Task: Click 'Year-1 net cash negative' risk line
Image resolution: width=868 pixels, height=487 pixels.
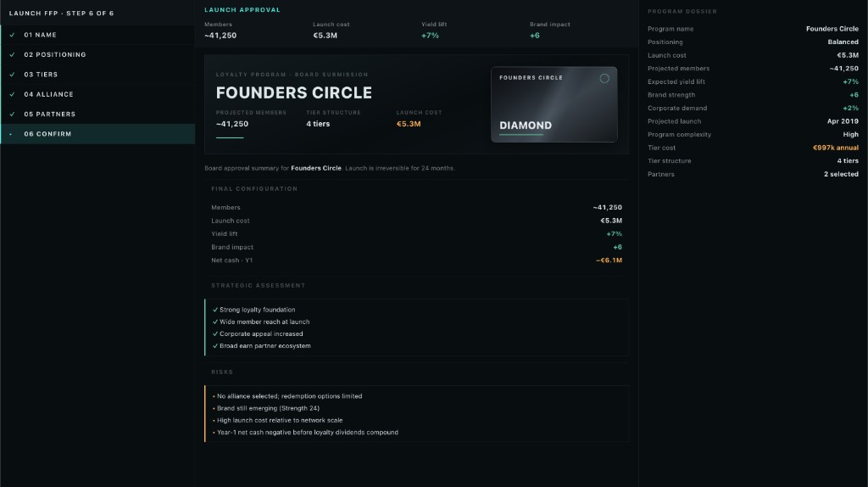Action: pyautogui.click(x=307, y=433)
